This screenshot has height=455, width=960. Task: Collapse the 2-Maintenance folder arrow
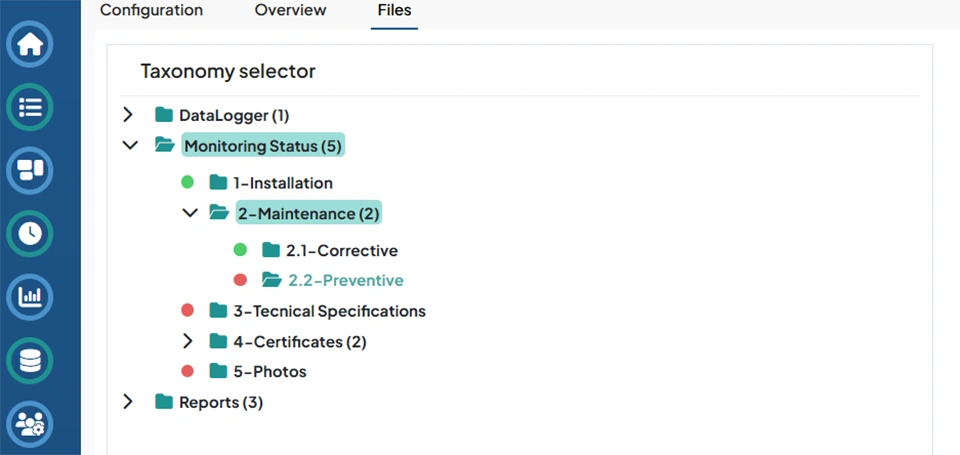(x=189, y=213)
